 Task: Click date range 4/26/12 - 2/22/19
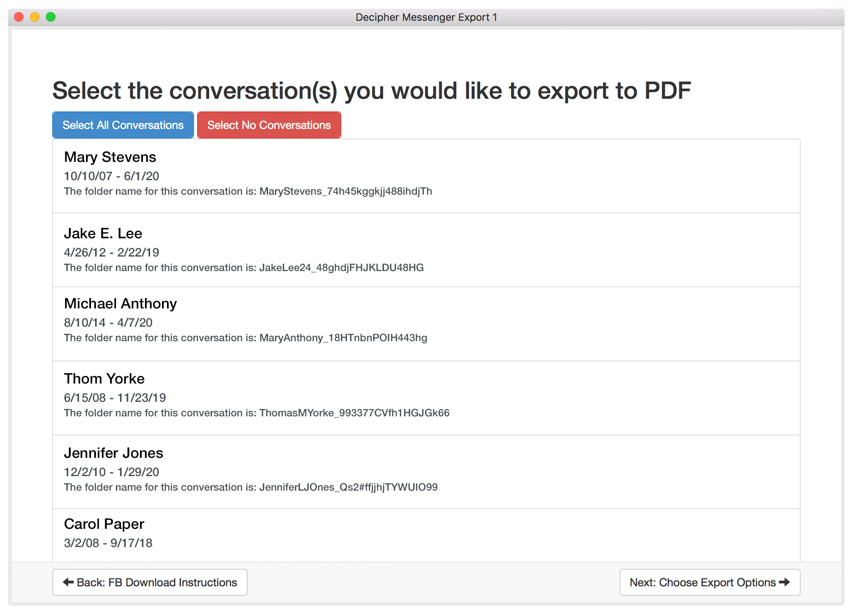pos(111,252)
